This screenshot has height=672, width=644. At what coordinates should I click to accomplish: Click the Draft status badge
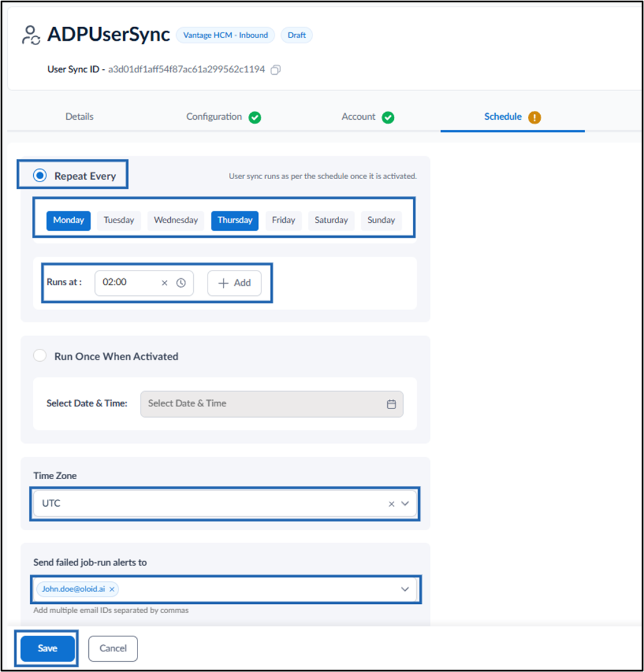click(297, 35)
